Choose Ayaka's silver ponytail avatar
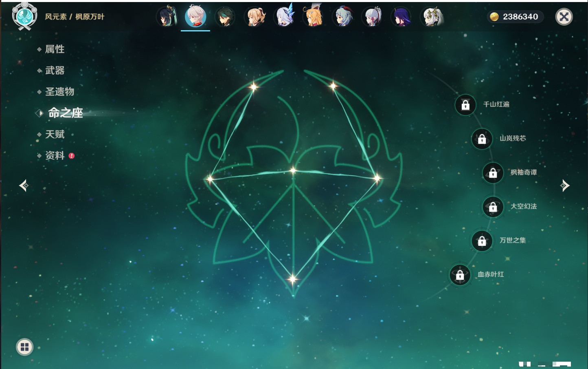The height and width of the screenshot is (369, 588). pos(372,17)
